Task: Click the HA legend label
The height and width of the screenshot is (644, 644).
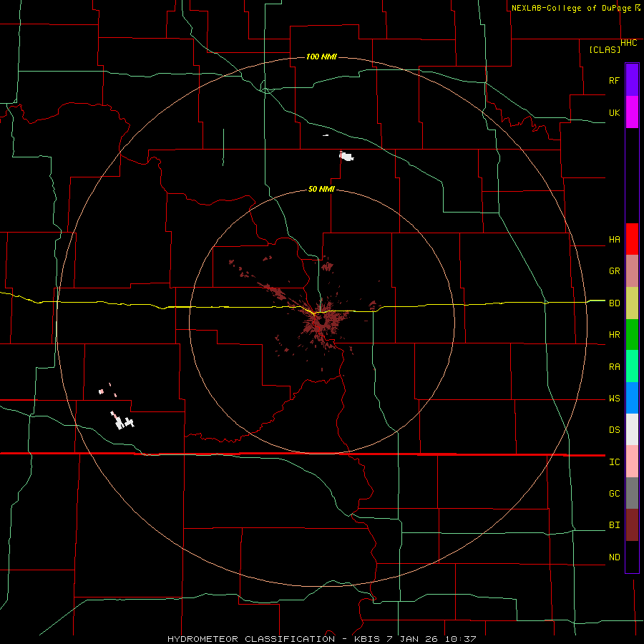Action: [615, 240]
